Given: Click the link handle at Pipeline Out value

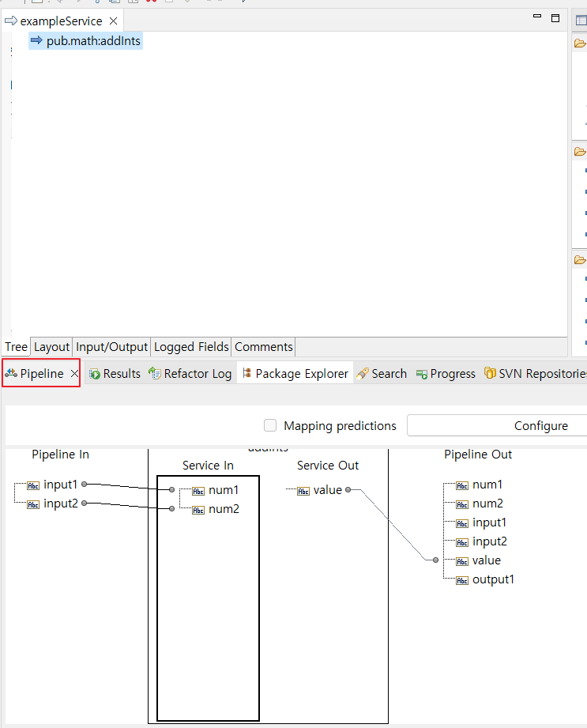Looking at the screenshot, I should [435, 560].
